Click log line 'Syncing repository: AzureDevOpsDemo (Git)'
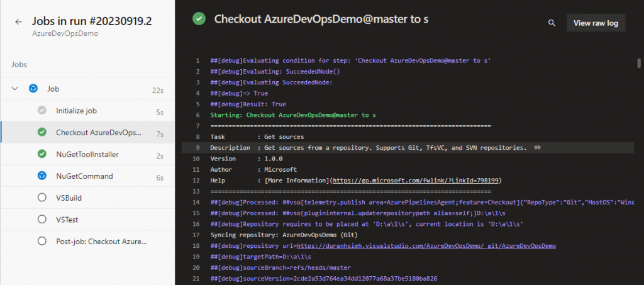644x285 pixels. coord(284,235)
